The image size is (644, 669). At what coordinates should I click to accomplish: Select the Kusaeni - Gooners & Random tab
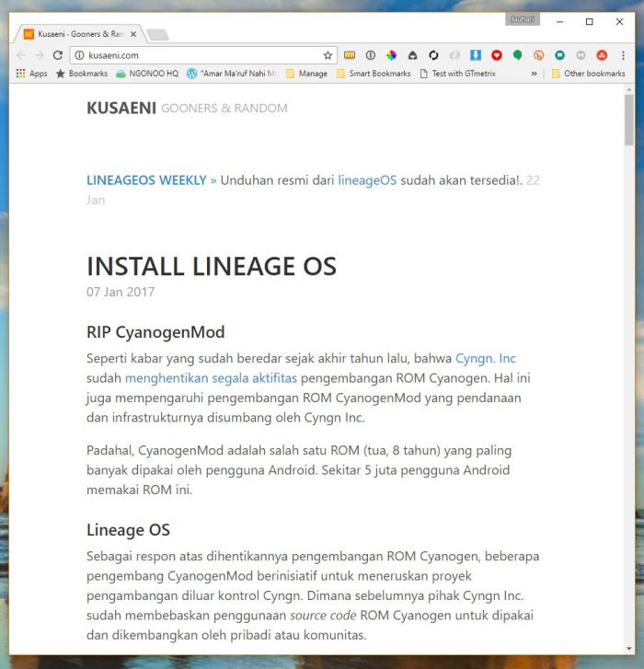(x=80, y=34)
